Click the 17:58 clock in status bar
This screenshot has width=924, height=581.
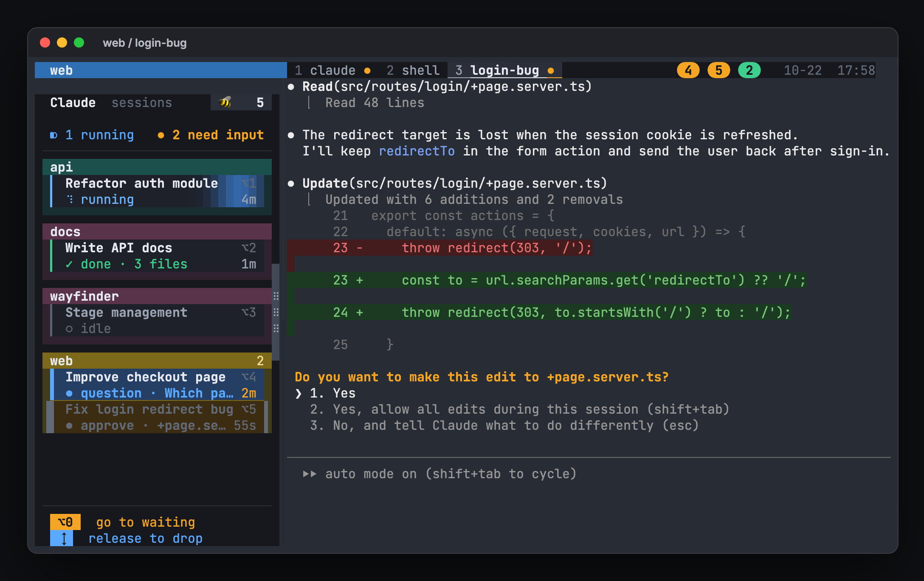(x=856, y=70)
